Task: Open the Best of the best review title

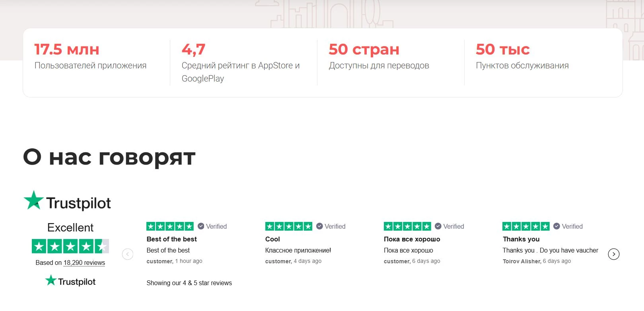Action: click(171, 239)
